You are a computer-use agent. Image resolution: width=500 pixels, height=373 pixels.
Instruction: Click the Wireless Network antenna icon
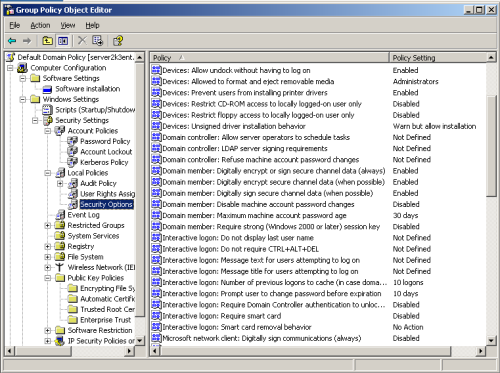(x=60, y=267)
